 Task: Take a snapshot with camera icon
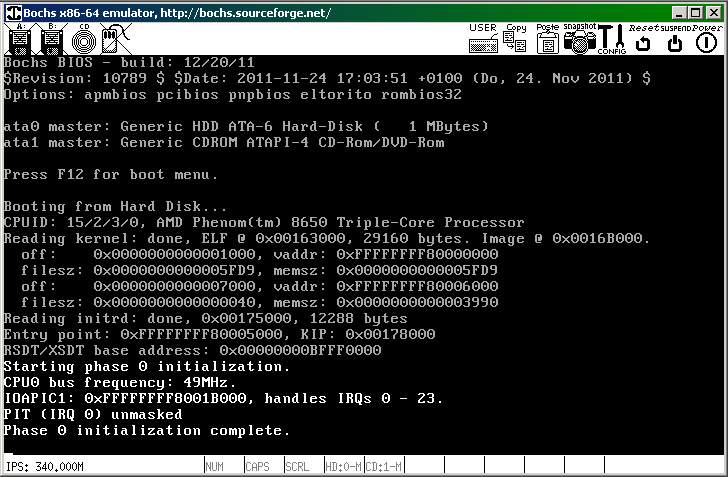tap(580, 38)
